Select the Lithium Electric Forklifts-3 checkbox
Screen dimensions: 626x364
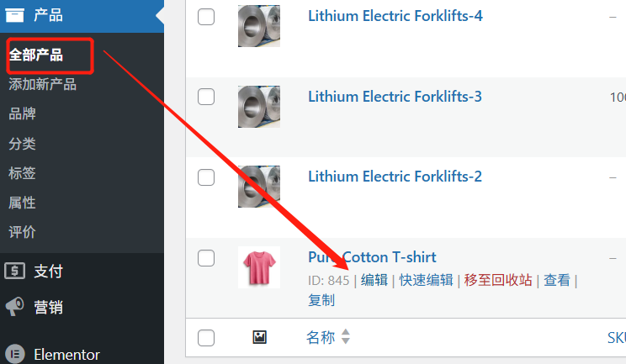pos(206,97)
